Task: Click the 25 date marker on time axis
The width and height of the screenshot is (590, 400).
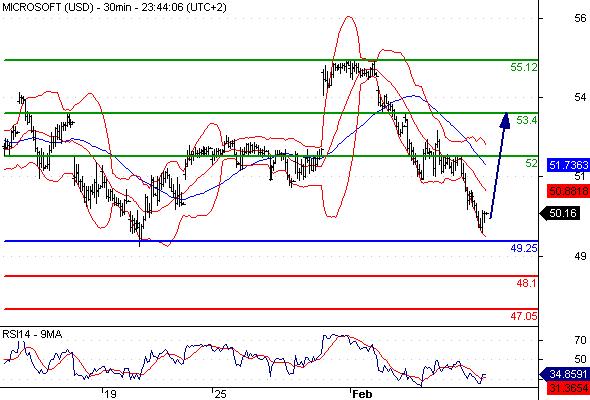Action: click(220, 394)
